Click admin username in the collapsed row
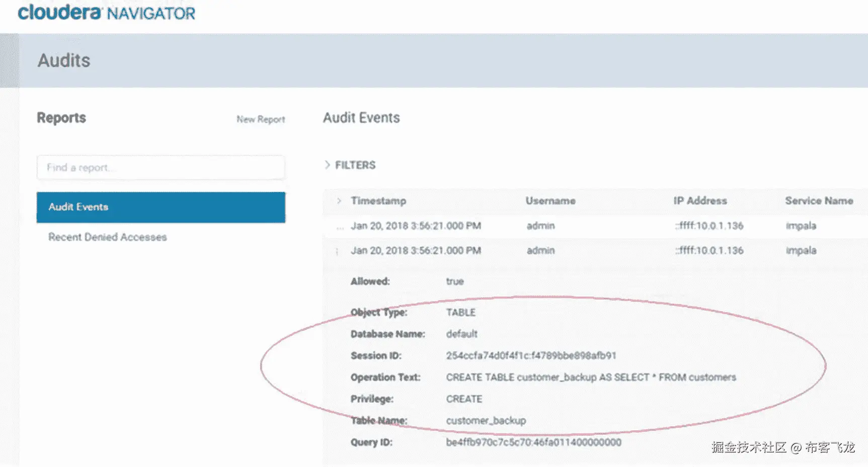 pyautogui.click(x=540, y=226)
